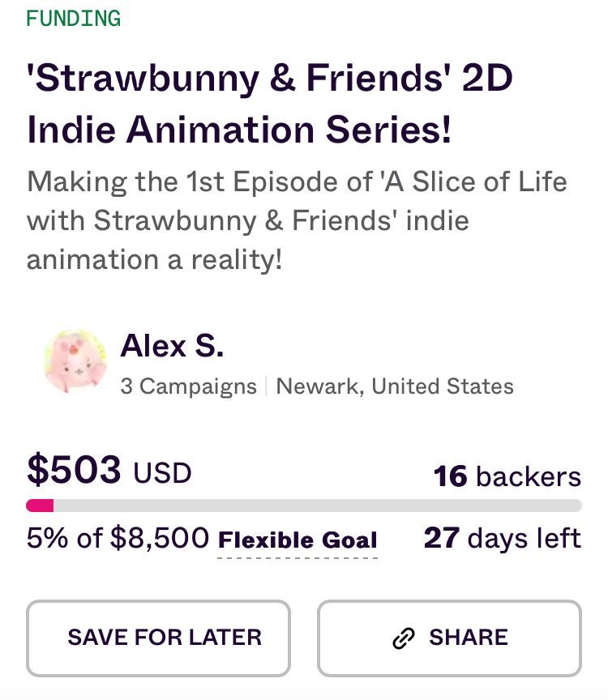Click the 5% of $8,500 text
The width and height of the screenshot is (608, 700).
tap(118, 539)
